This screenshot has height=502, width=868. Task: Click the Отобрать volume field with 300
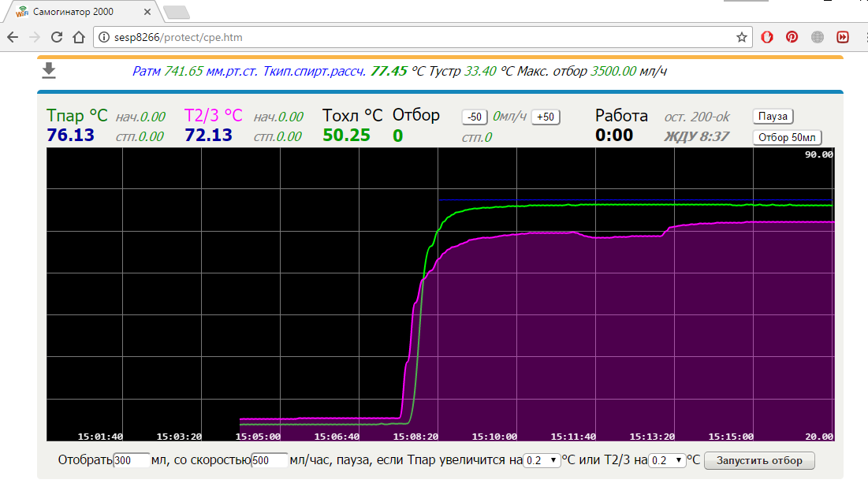(131, 460)
